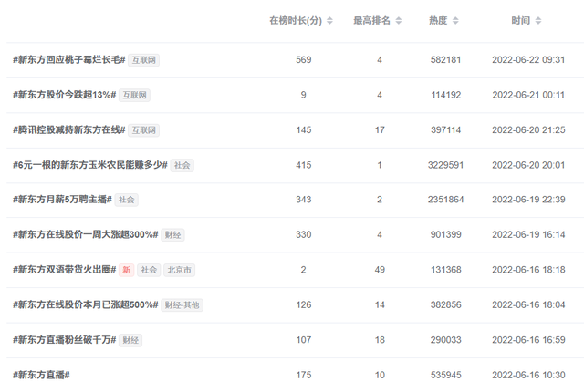The width and height of the screenshot is (584, 392).
Task: Select heat value 290033
Action: [x=446, y=340]
